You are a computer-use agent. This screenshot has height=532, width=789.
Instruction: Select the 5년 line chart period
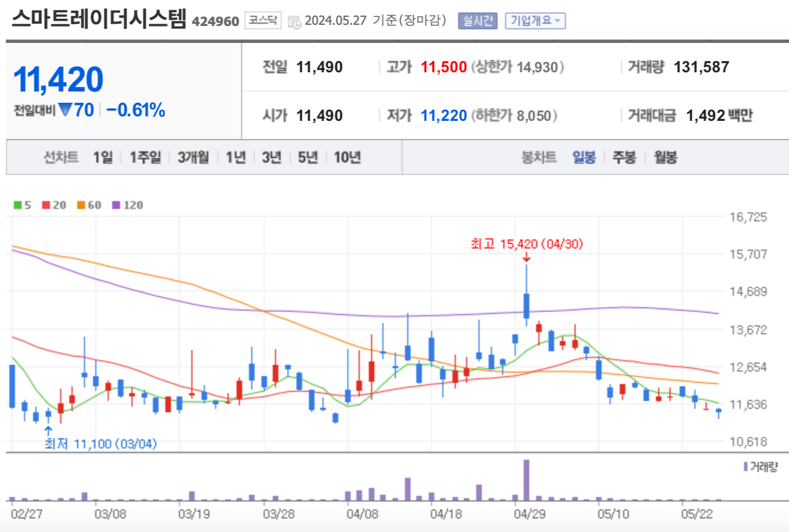(x=308, y=157)
